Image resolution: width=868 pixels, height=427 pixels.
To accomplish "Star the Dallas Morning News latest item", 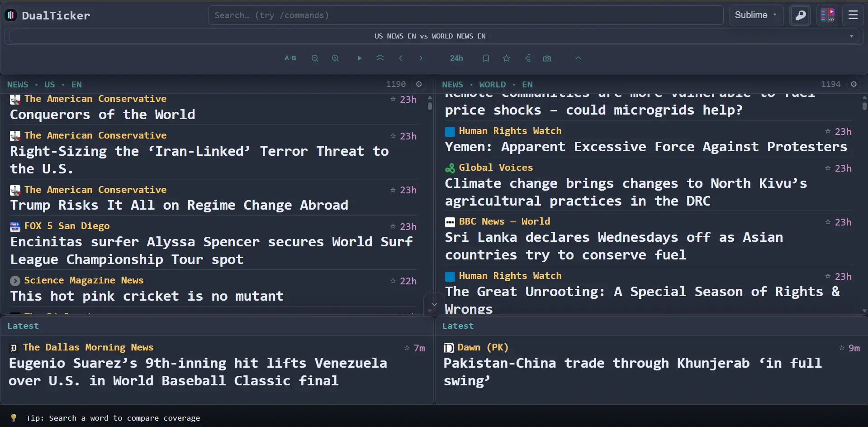I will (407, 348).
